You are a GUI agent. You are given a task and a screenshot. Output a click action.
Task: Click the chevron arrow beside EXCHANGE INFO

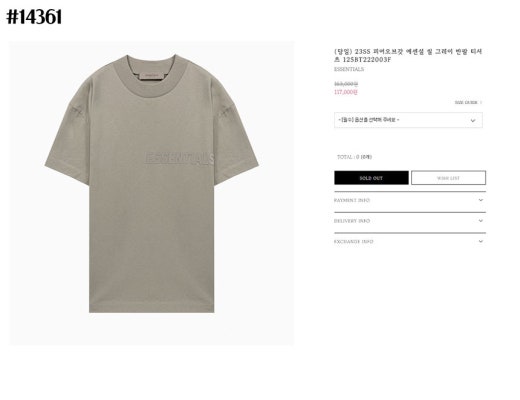(x=480, y=241)
